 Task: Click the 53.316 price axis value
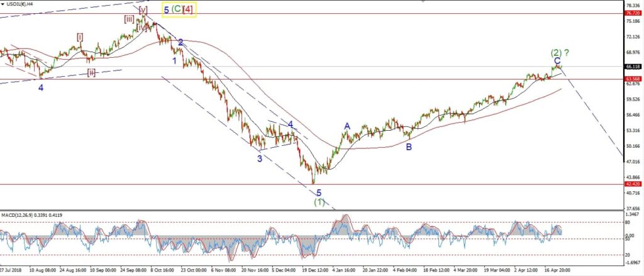point(633,130)
